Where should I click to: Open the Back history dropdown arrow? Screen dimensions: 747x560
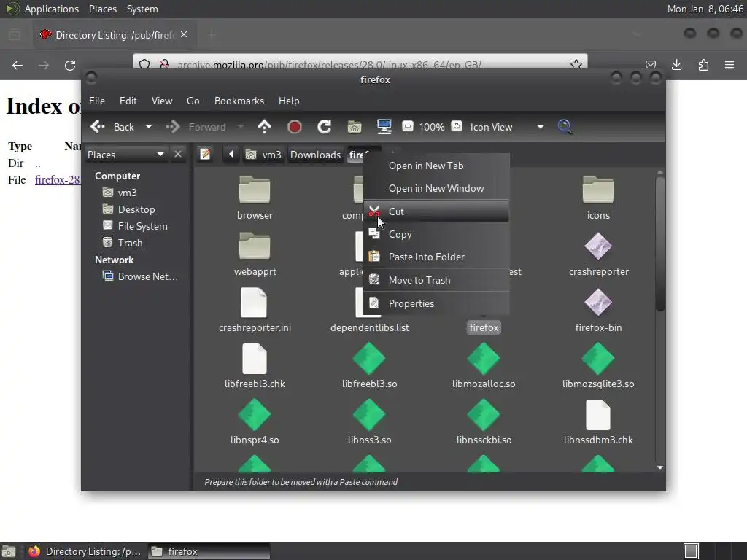(149, 127)
